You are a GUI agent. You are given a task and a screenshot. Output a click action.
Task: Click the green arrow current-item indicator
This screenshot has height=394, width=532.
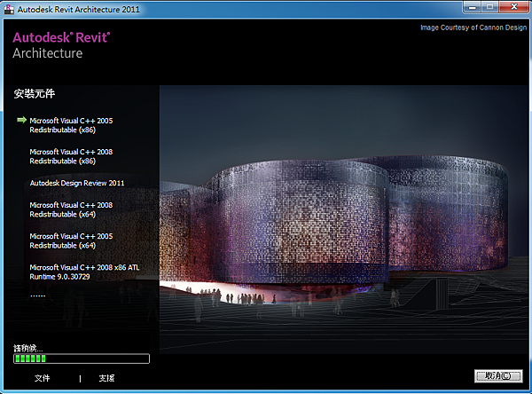pyautogui.click(x=21, y=120)
